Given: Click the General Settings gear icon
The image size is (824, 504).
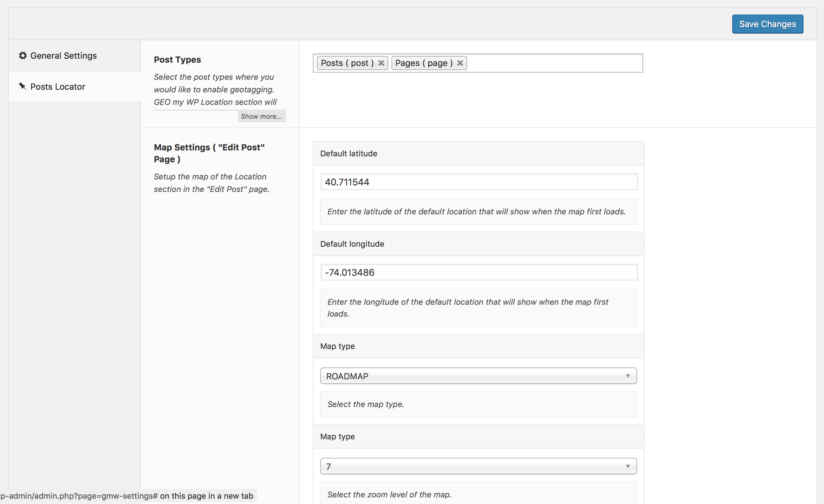Looking at the screenshot, I should pyautogui.click(x=23, y=55).
